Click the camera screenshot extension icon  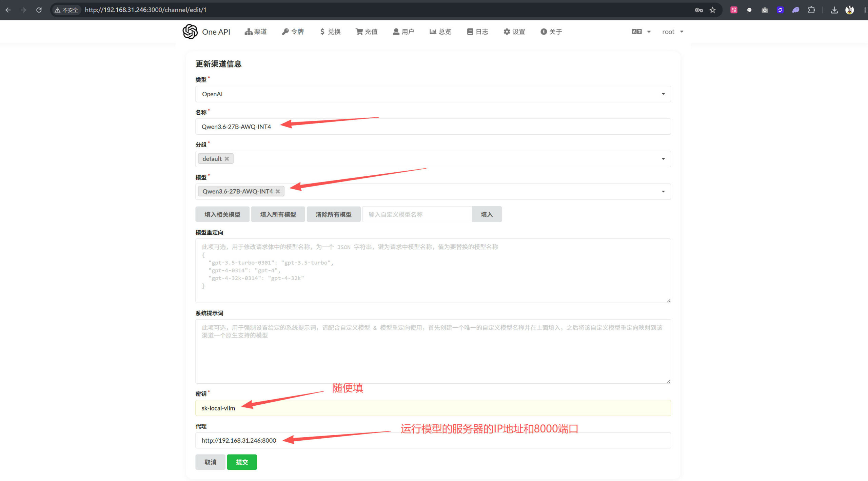[765, 10]
